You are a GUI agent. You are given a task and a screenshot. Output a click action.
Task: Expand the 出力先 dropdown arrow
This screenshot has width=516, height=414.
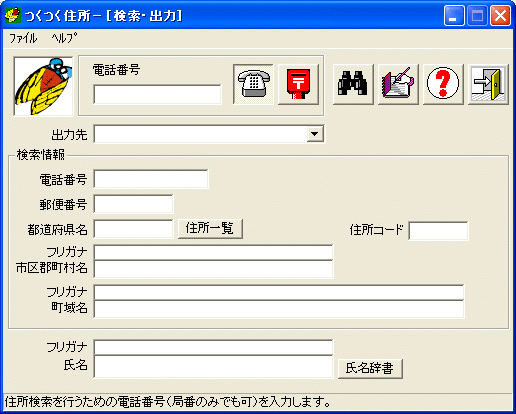pos(314,134)
